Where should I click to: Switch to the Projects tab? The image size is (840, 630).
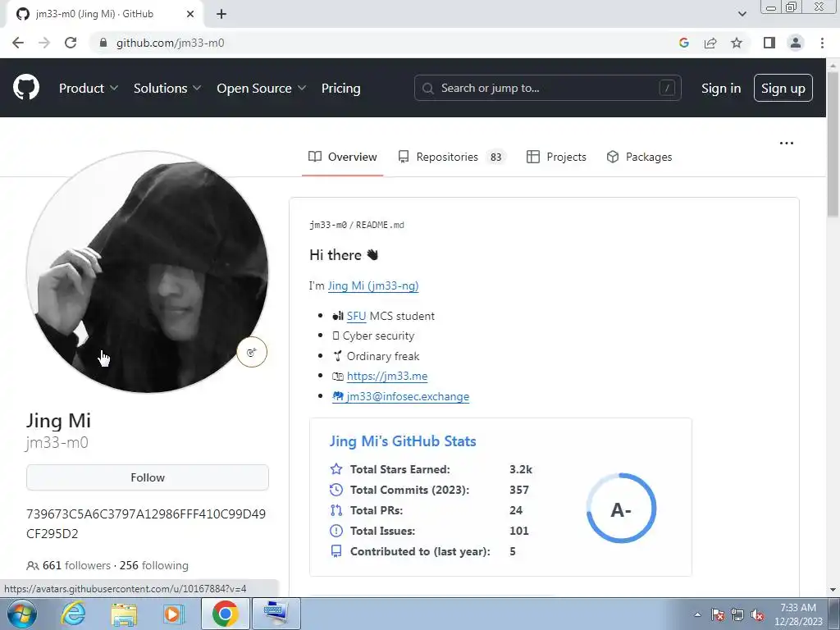[x=556, y=157]
